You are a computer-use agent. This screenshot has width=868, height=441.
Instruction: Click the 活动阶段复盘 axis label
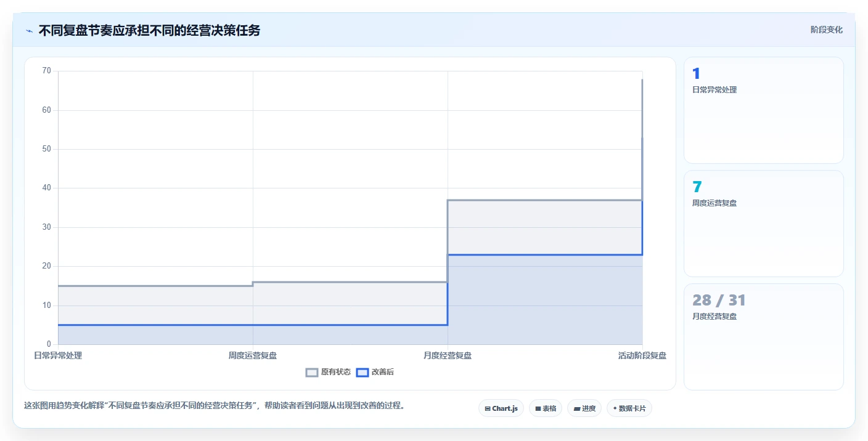[642, 355]
